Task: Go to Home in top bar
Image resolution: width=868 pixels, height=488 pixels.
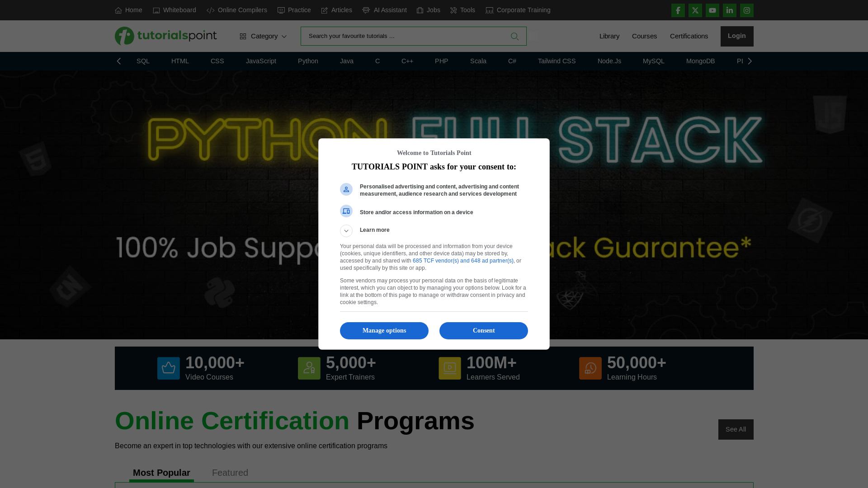Action: (128, 10)
